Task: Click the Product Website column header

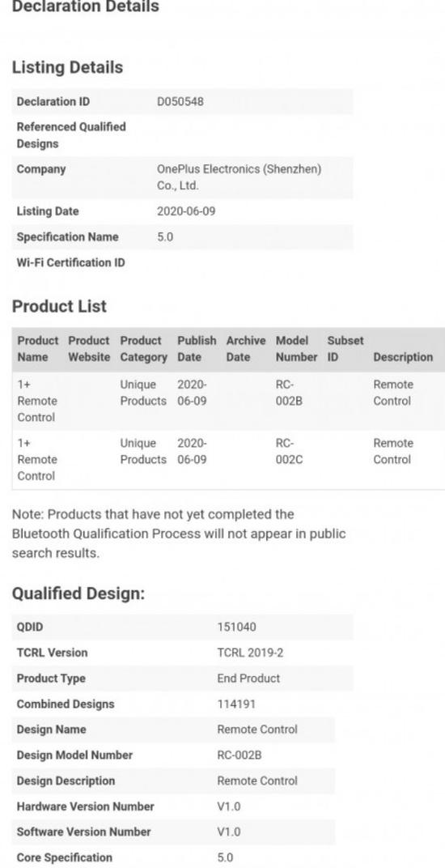Action: point(88,349)
